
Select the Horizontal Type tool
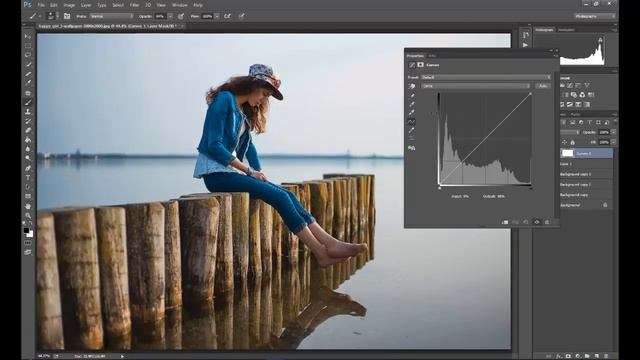28,178
